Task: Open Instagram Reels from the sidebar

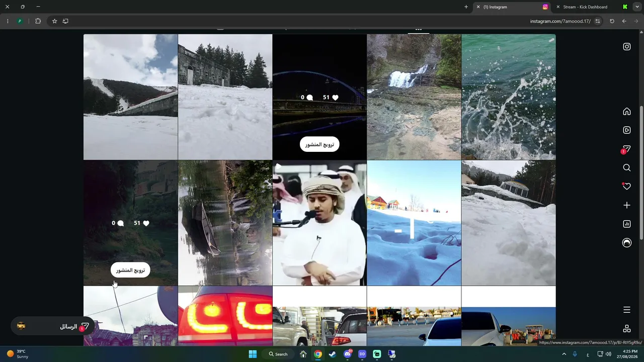Action: point(627,130)
